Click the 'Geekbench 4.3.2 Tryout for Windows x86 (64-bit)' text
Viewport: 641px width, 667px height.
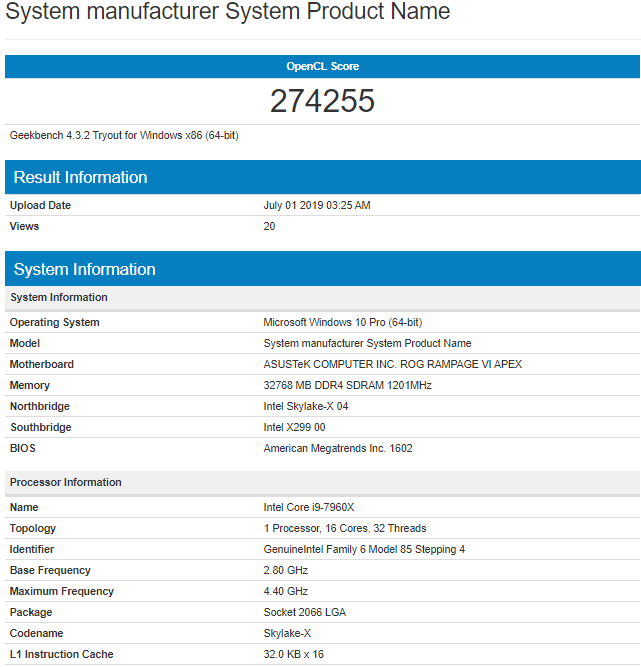124,135
